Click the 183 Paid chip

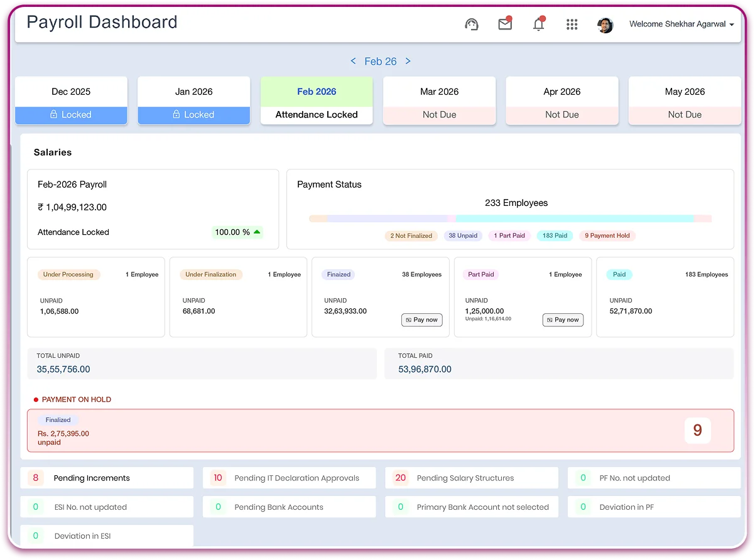point(555,236)
